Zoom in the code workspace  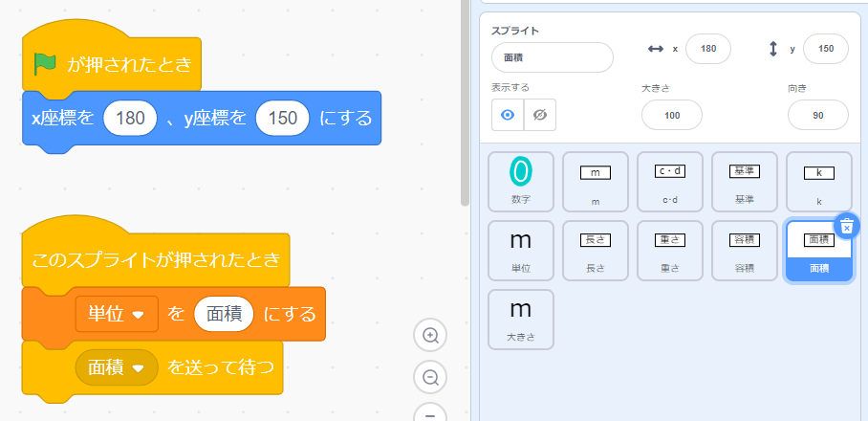430,335
